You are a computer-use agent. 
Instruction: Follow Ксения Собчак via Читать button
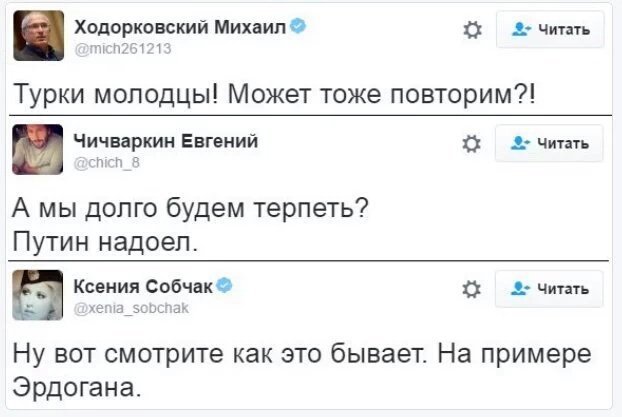click(549, 289)
